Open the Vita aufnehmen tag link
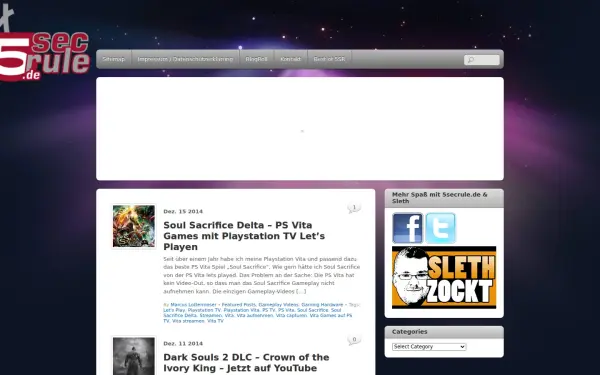600x375 pixels. pos(255,315)
